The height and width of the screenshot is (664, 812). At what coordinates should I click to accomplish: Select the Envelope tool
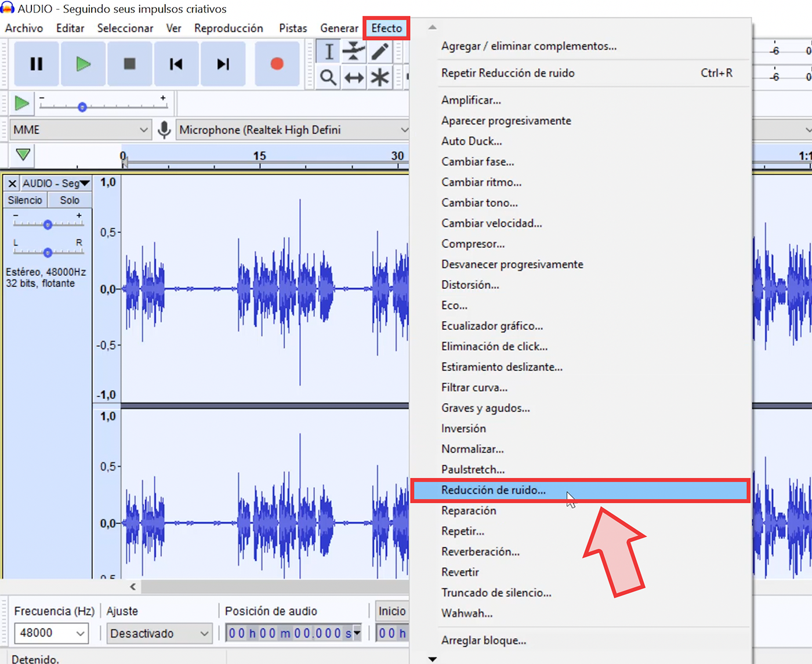[x=354, y=51]
